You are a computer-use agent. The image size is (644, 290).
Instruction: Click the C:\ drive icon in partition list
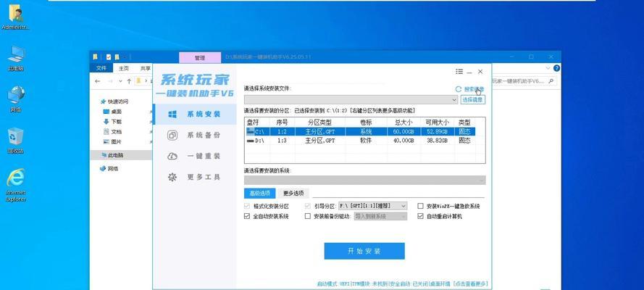tap(250, 131)
